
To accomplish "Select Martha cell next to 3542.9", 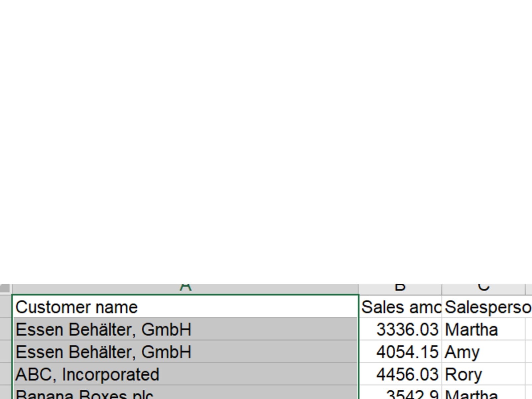I will pyautogui.click(x=484, y=394).
